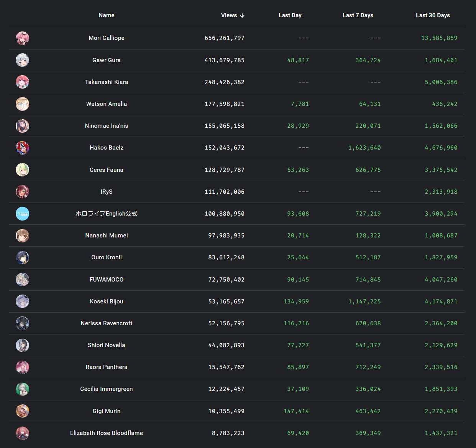Click Cecilia Immergreen's avatar icon
The image size is (476, 448).
[22, 389]
